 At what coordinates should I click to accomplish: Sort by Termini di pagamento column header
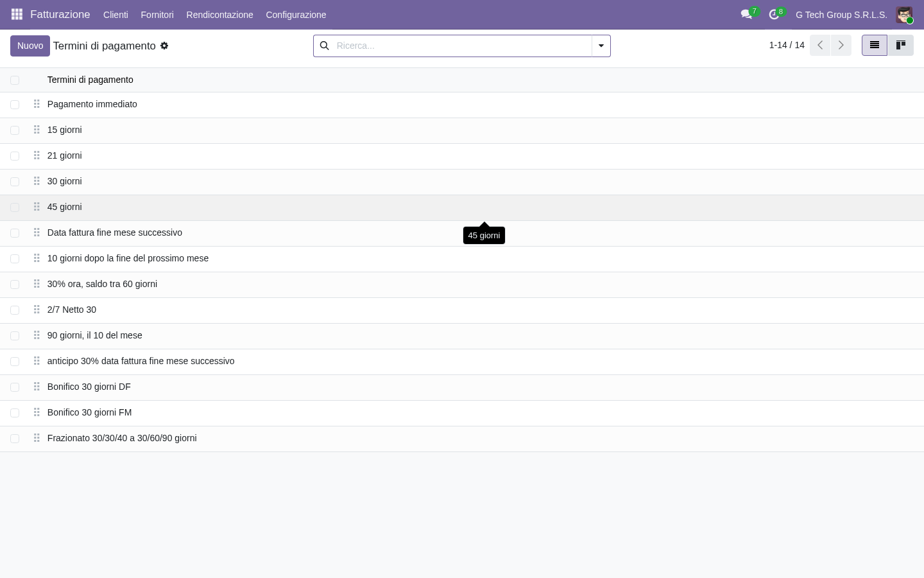point(90,80)
